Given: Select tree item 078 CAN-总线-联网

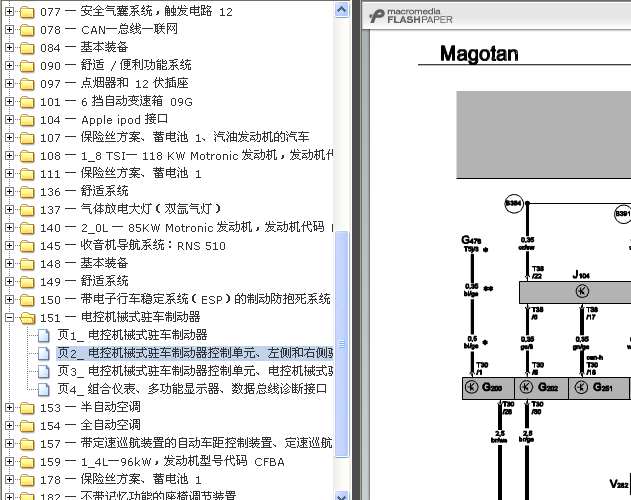Looking at the screenshot, I should point(109,29).
